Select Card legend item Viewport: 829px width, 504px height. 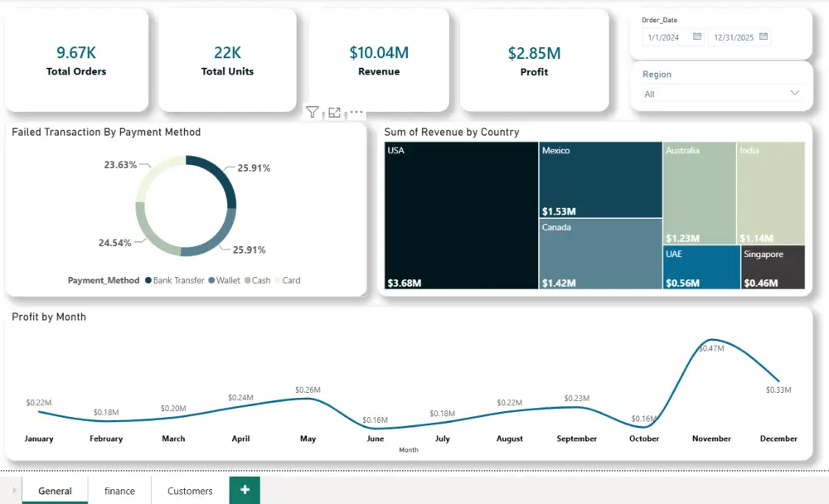pyautogui.click(x=288, y=280)
